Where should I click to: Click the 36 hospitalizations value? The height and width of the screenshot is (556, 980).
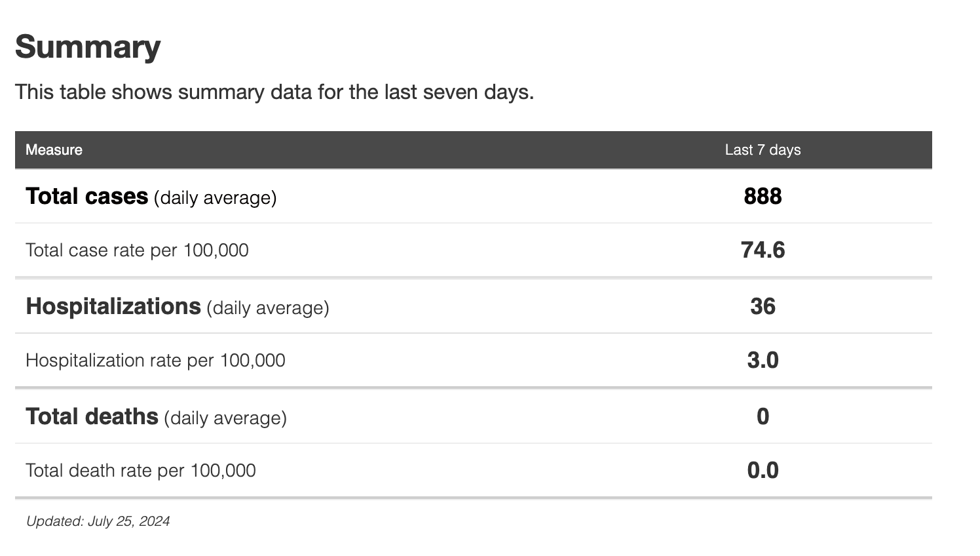point(763,307)
